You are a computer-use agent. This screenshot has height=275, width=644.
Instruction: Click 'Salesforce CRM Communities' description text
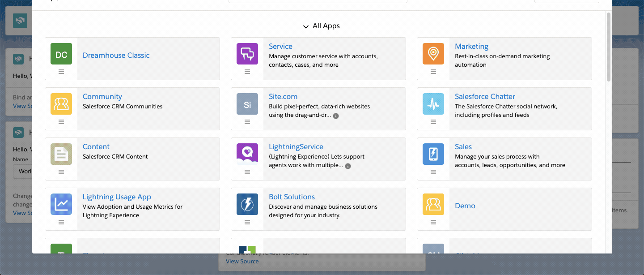tap(123, 107)
